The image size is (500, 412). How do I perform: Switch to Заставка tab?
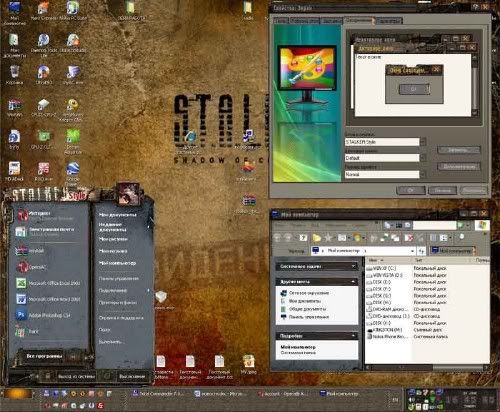332,21
